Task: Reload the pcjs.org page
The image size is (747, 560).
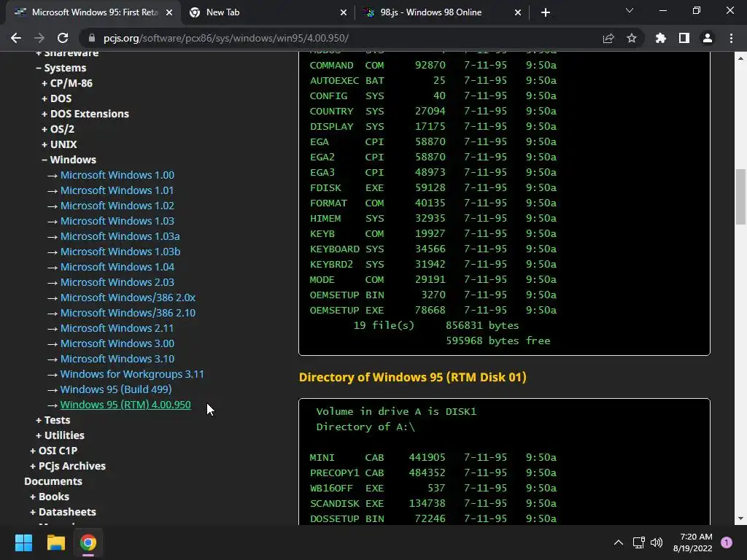Action: pos(63,38)
